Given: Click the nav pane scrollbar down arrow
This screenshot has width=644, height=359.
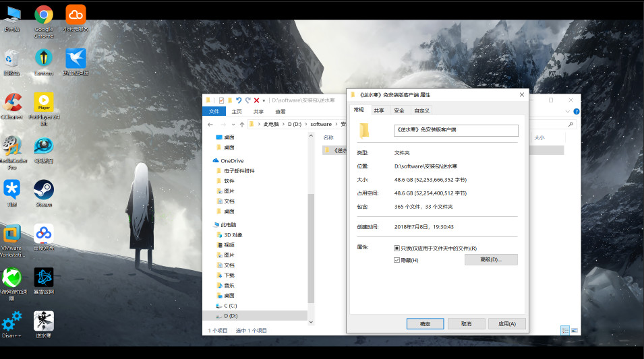Looking at the screenshot, I should [x=311, y=322].
